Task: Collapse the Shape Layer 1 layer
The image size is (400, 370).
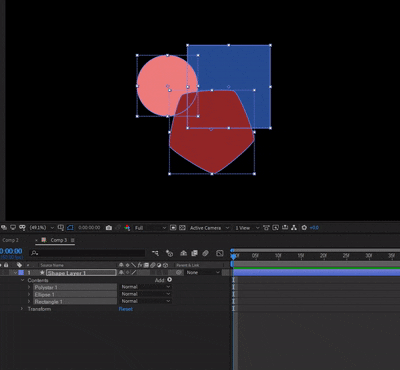Action: click(15, 273)
